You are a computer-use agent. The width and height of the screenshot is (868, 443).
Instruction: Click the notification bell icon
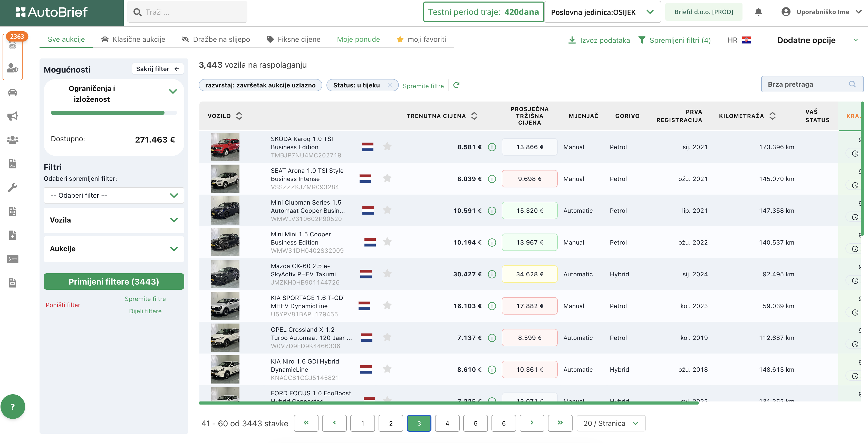click(758, 12)
